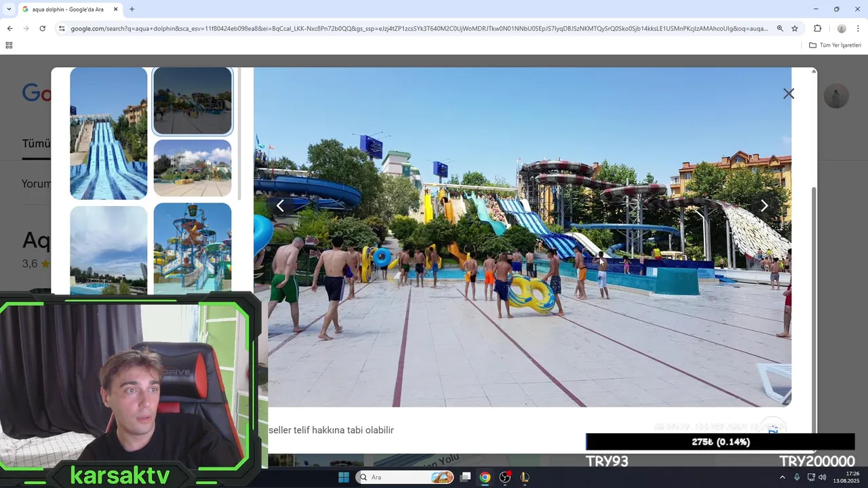Open the Chrome extensions puzzle icon

coord(817,28)
